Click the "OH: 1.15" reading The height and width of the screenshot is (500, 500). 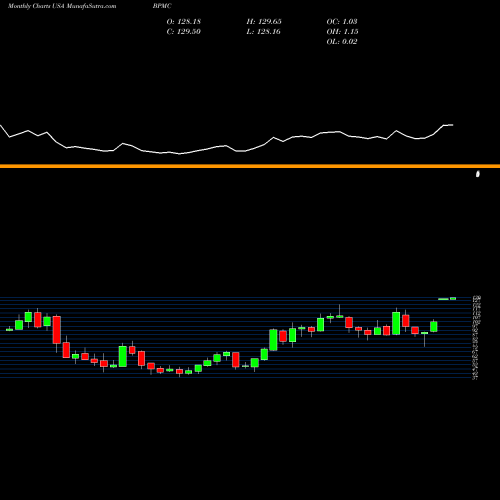click(x=342, y=32)
